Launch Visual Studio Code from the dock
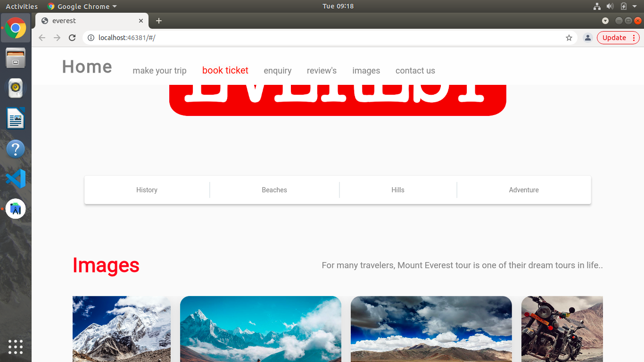 tap(16, 179)
